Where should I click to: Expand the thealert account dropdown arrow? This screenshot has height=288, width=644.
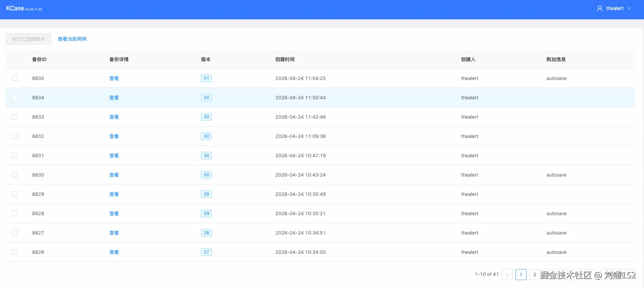coord(629,8)
